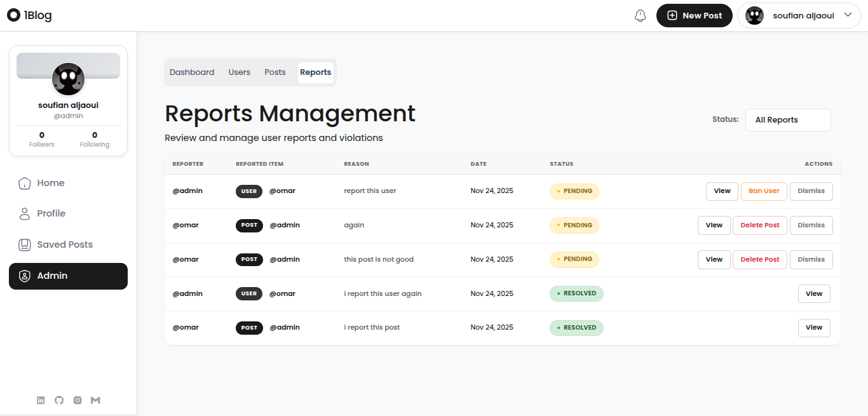
Task: Click the REASON column header
Action: point(356,164)
